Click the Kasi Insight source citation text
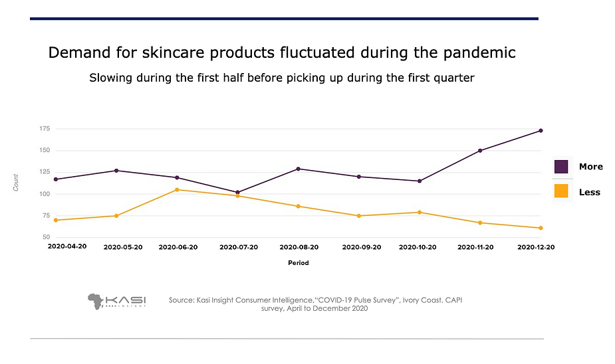615x364 pixels. tap(315, 304)
